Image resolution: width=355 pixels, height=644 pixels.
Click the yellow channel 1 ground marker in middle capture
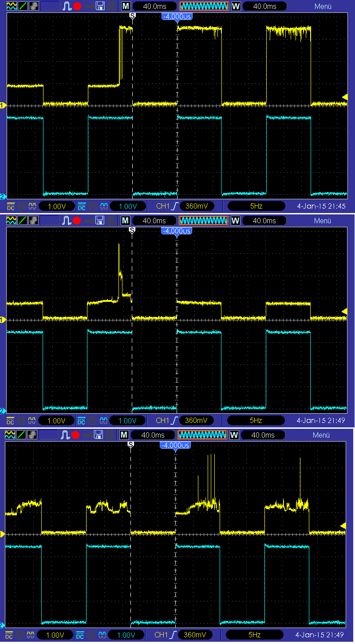2,320
